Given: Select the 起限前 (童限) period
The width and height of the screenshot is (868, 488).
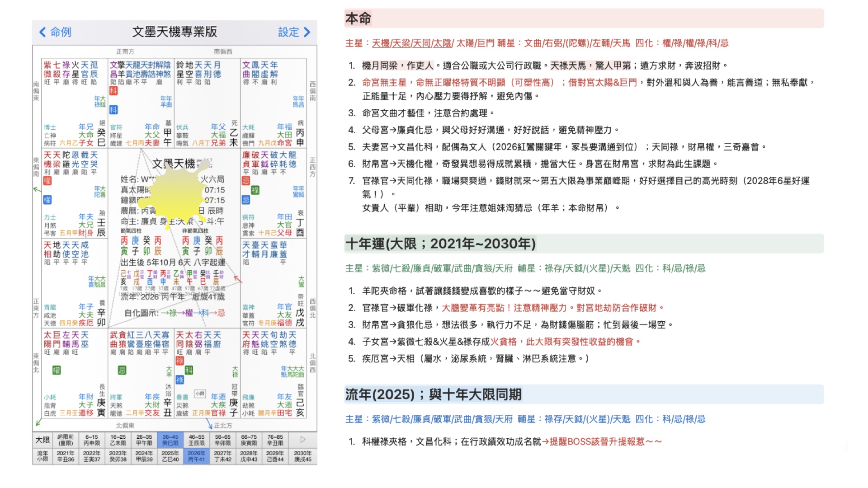Looking at the screenshot, I should (66, 440).
